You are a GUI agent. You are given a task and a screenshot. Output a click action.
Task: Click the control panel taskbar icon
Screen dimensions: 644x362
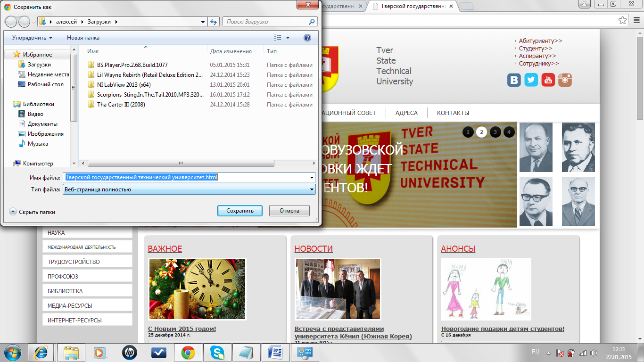pos(305,352)
